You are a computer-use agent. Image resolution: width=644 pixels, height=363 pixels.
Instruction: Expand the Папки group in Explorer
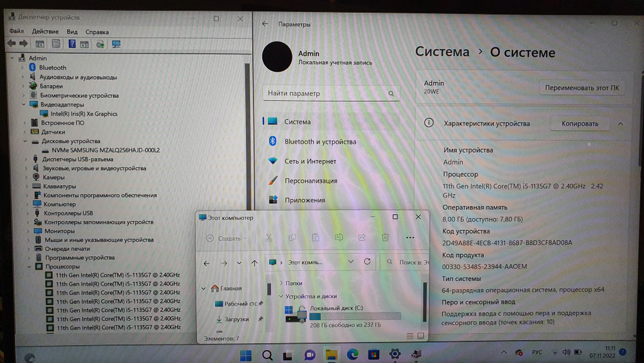pos(281,283)
